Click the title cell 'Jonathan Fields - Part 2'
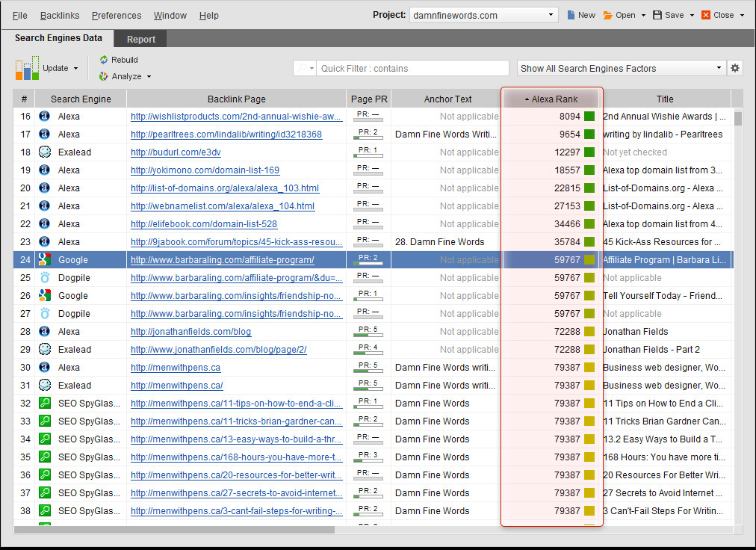 point(651,349)
